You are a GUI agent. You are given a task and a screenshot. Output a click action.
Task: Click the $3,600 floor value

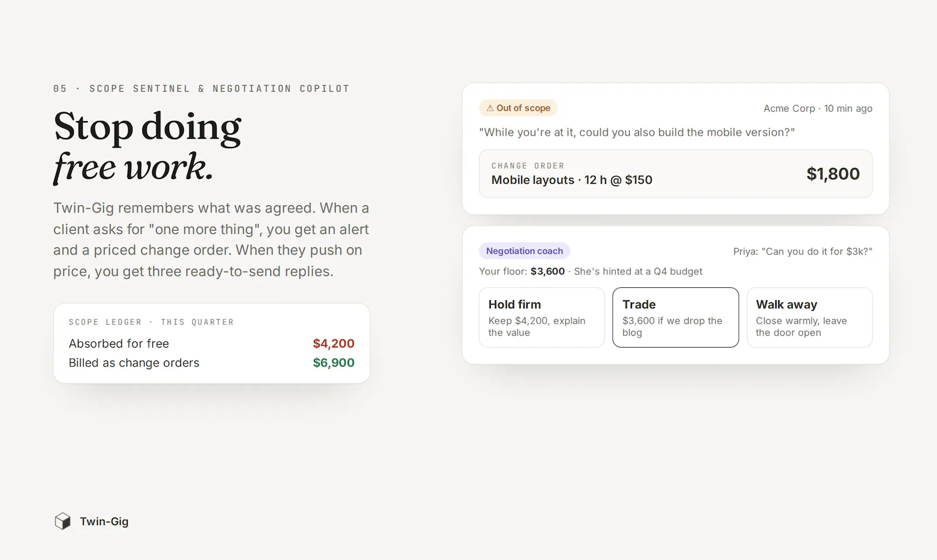548,272
